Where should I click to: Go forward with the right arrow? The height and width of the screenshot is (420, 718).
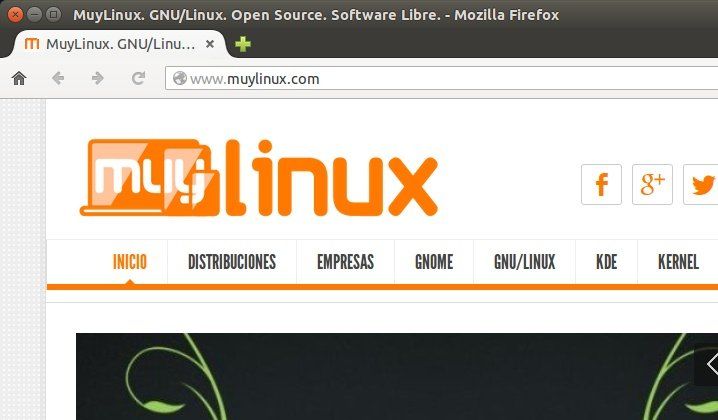click(98, 78)
